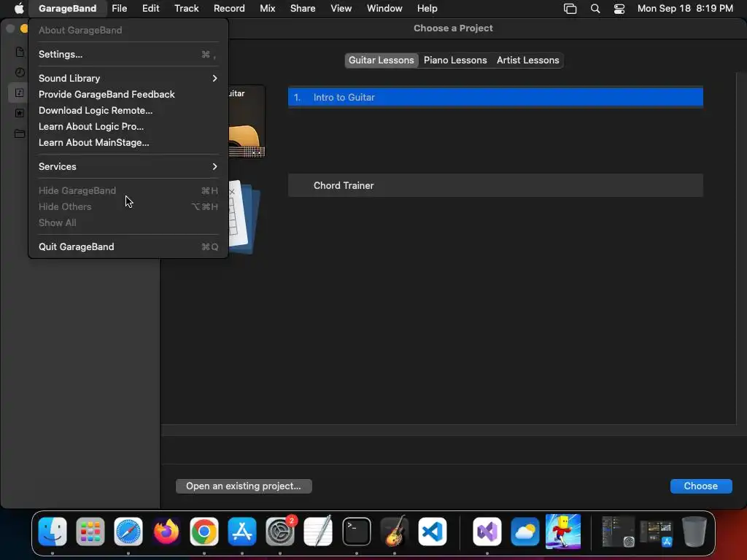This screenshot has height=560, width=747.
Task: Expand the Sound Library submenu
Action: pyautogui.click(x=128, y=78)
